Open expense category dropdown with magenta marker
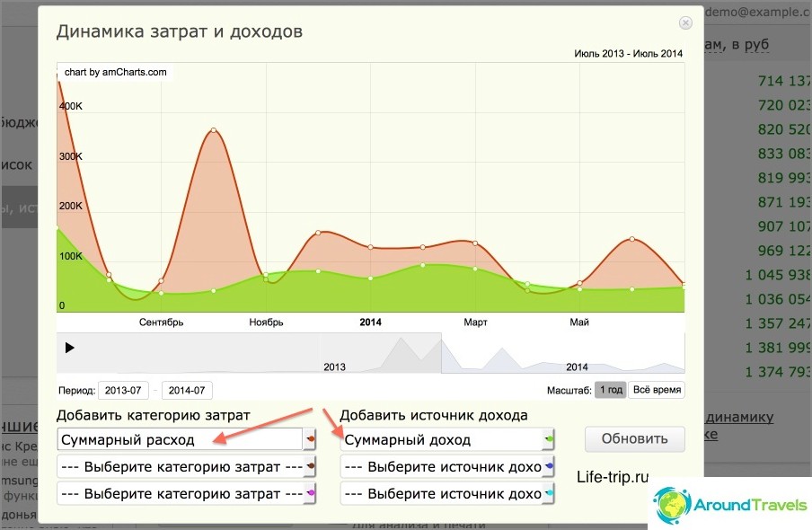Image resolution: width=812 pixels, height=530 pixels. [x=186, y=493]
